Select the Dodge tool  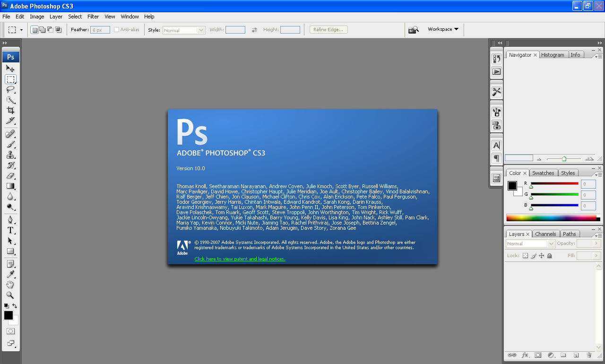(x=10, y=207)
